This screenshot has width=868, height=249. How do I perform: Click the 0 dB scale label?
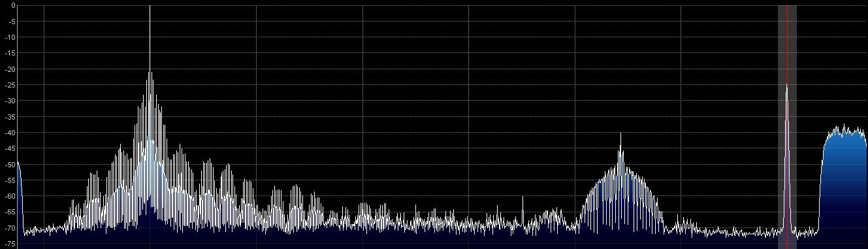[13, 5]
